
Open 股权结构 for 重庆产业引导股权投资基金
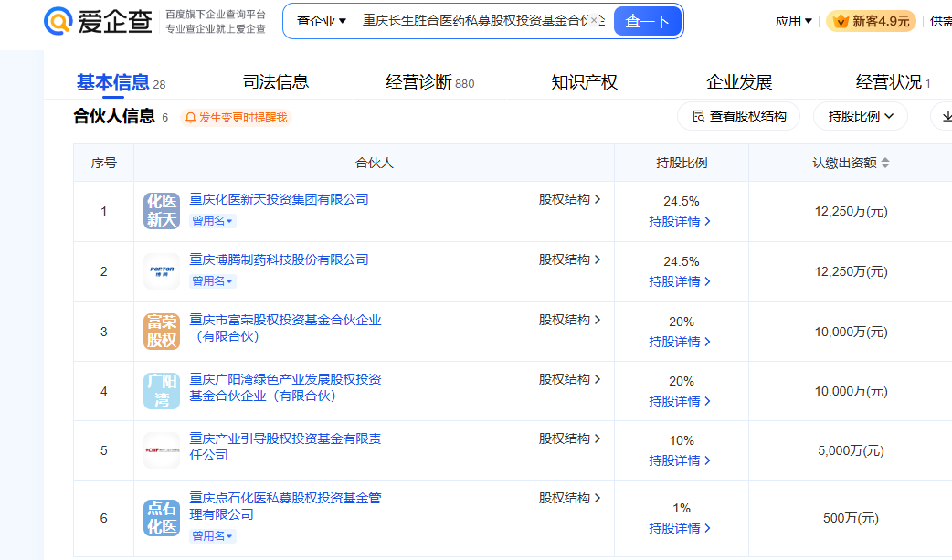coord(569,438)
